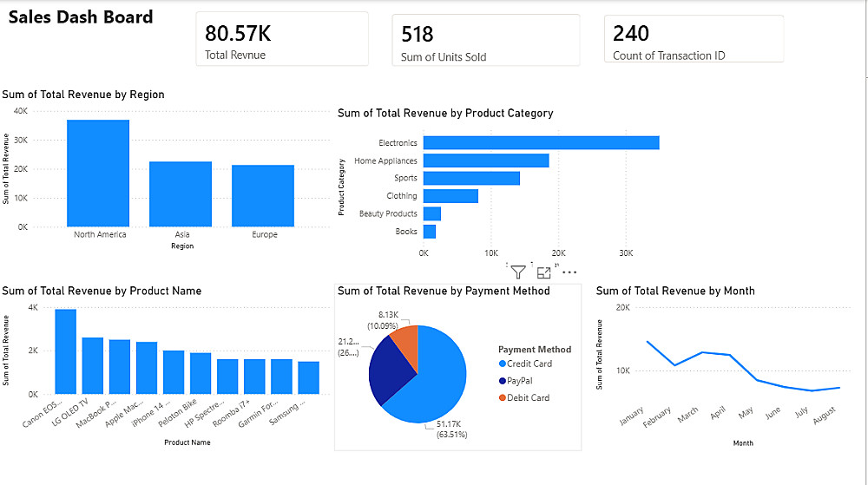This screenshot has width=868, height=485.
Task: Click Sum of Total Revenue by Payment Method title
Action: [444, 291]
